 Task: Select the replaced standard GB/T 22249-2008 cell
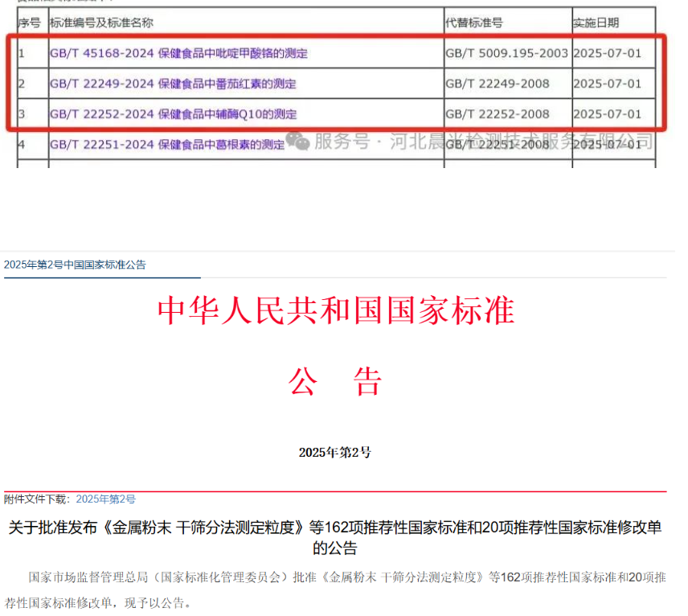point(498,84)
